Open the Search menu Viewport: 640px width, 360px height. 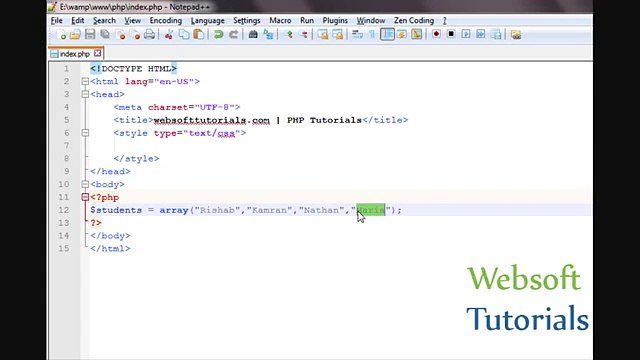pos(104,20)
